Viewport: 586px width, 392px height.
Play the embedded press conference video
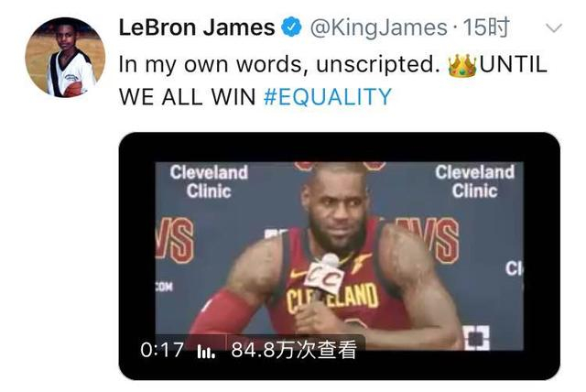pyautogui.click(x=339, y=256)
